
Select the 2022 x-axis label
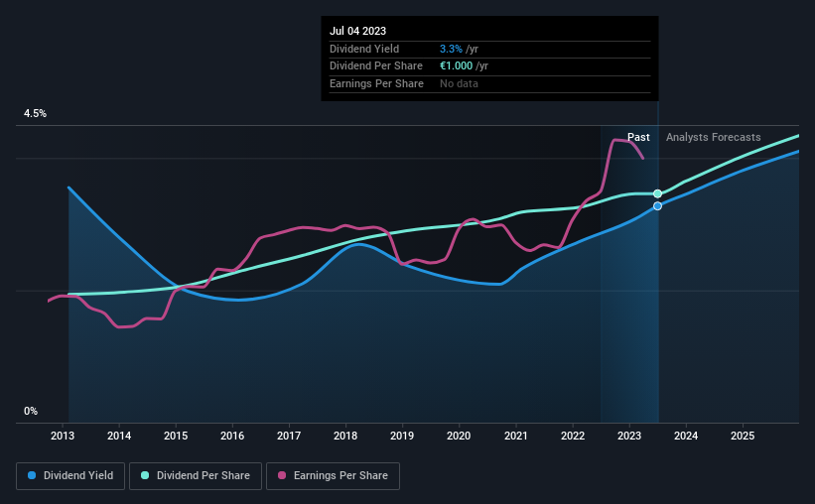573,436
